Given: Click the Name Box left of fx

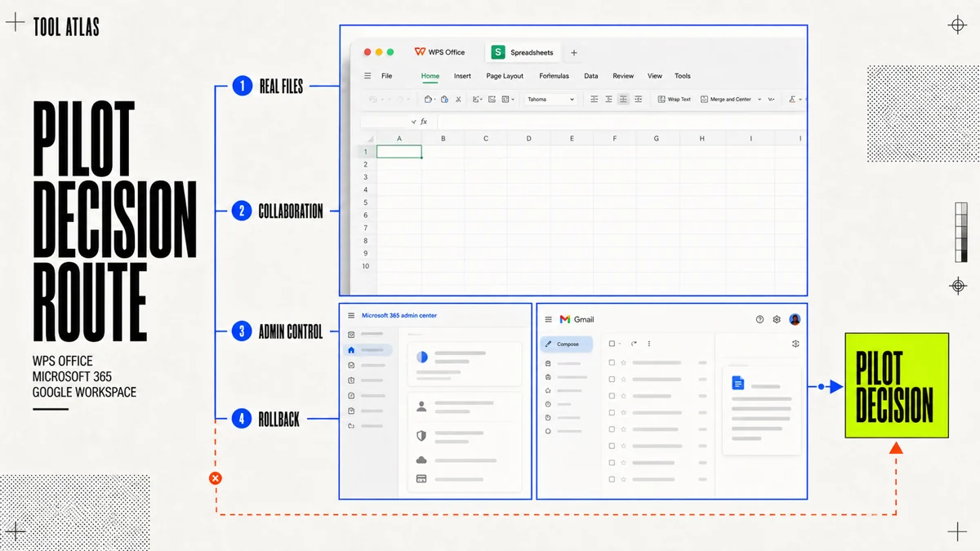Looking at the screenshot, I should click(384, 122).
